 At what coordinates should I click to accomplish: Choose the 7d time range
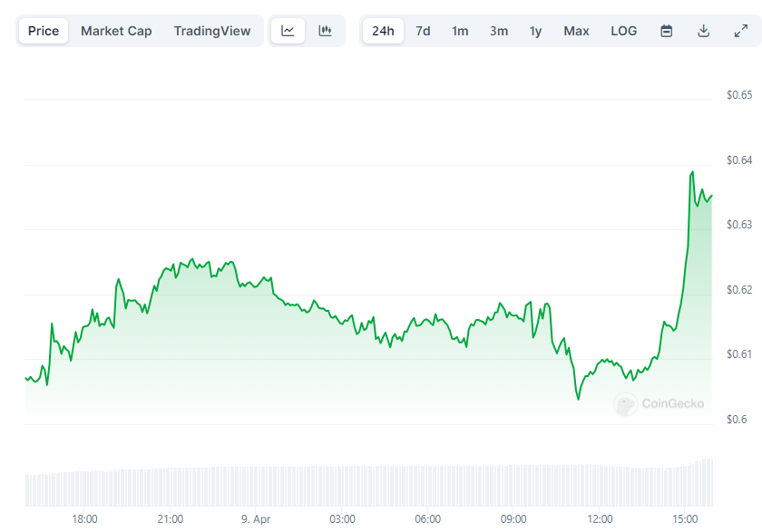tap(423, 31)
